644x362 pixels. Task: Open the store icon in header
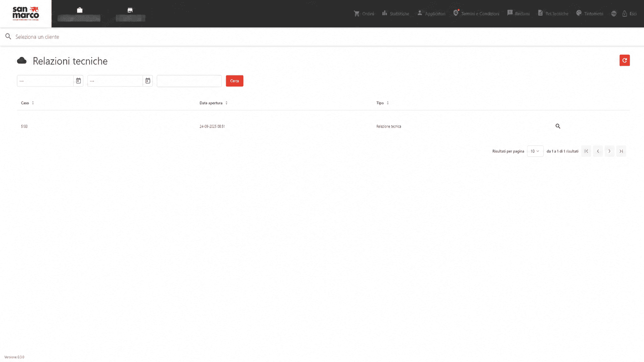(x=130, y=10)
